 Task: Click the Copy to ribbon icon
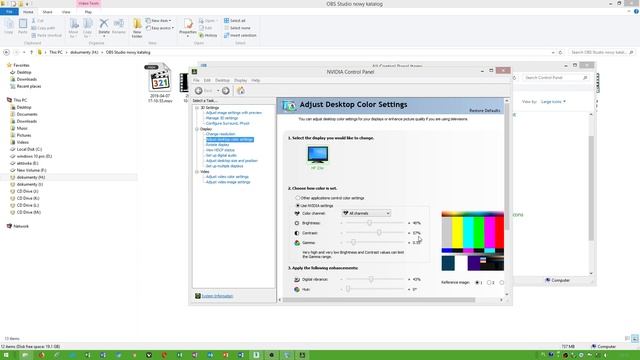coord(87,24)
